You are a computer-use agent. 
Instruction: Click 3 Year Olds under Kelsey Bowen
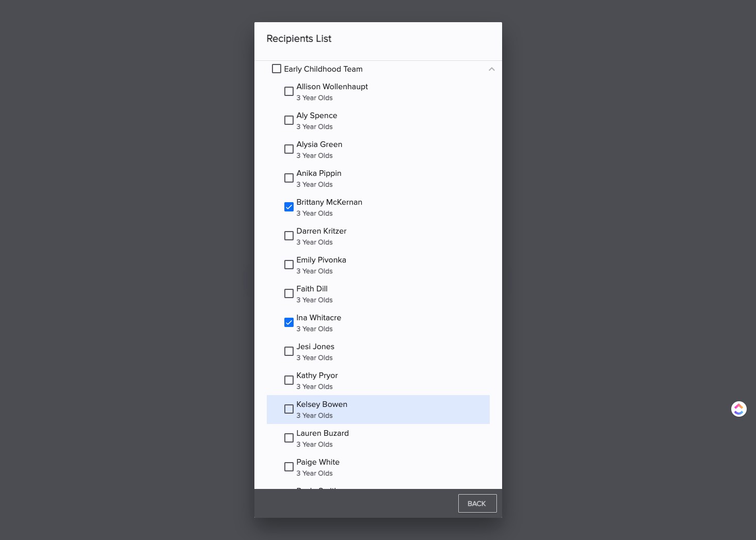click(x=314, y=416)
